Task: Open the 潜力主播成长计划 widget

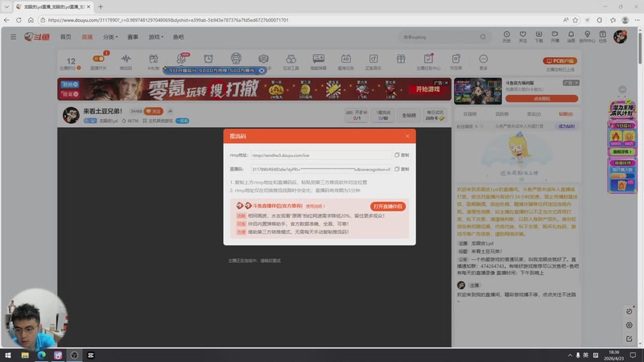Action: click(622, 110)
